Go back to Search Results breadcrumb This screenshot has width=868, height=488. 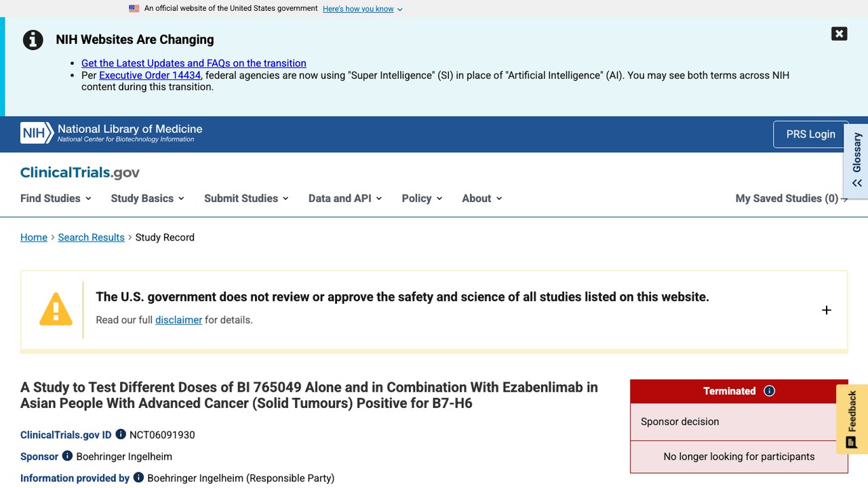pyautogui.click(x=92, y=237)
